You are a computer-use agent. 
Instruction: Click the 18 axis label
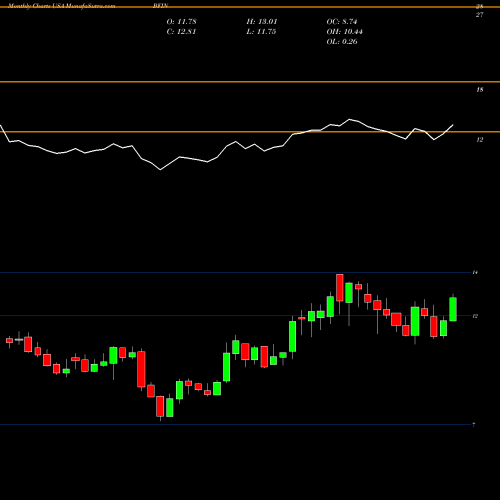479,90
